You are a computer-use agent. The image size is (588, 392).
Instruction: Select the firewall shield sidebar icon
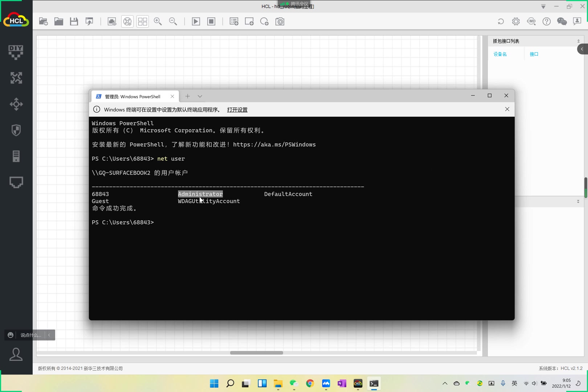click(x=16, y=130)
